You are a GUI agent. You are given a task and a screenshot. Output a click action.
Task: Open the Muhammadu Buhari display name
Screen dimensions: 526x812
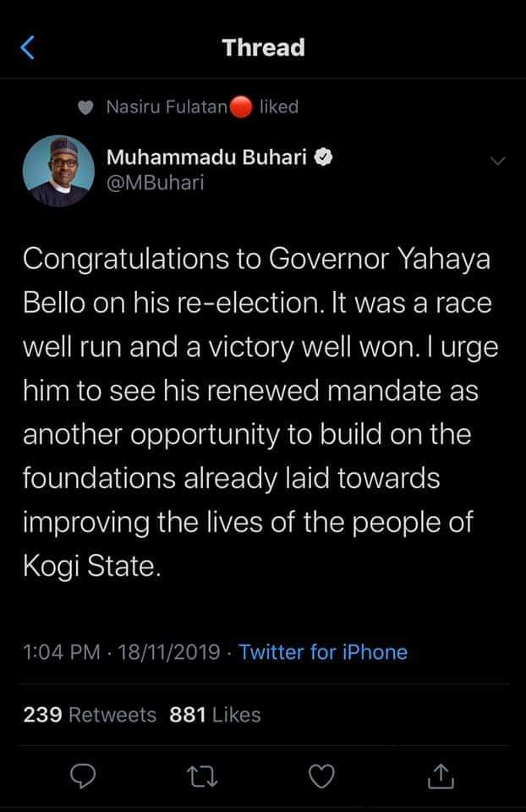(x=206, y=157)
